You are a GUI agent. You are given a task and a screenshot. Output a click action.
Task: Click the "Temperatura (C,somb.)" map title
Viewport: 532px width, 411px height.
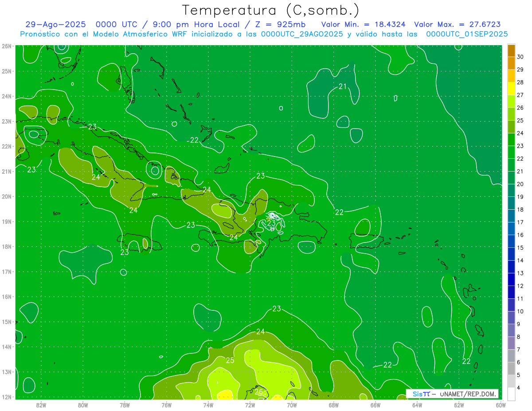[270, 10]
